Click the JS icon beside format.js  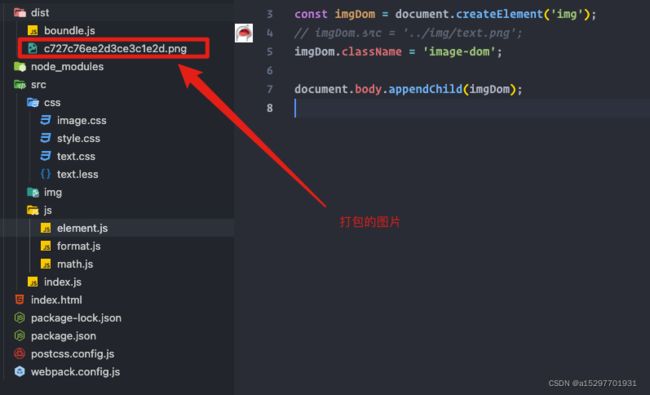tap(46, 246)
